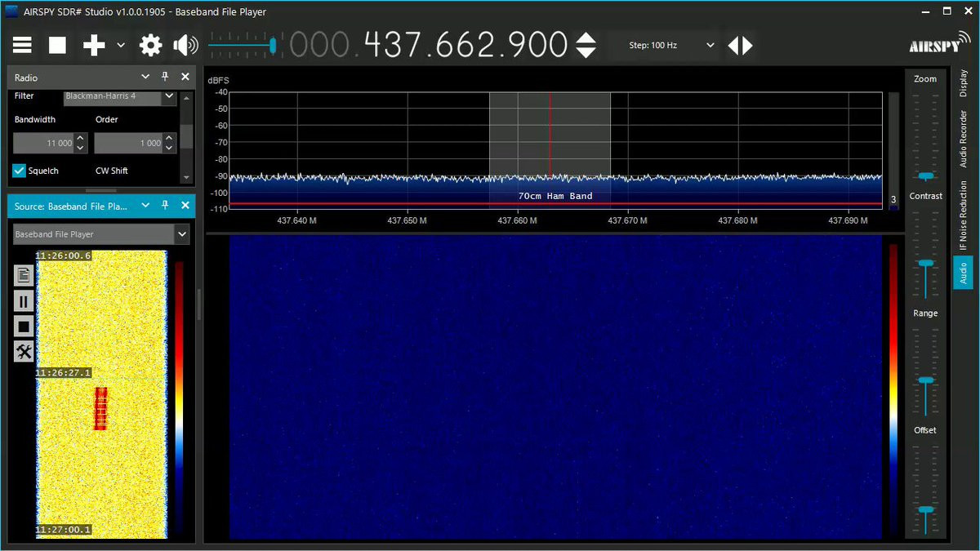This screenshot has height=551, width=980.
Task: Open the IF Noise Reduction side tab
Action: click(x=963, y=216)
